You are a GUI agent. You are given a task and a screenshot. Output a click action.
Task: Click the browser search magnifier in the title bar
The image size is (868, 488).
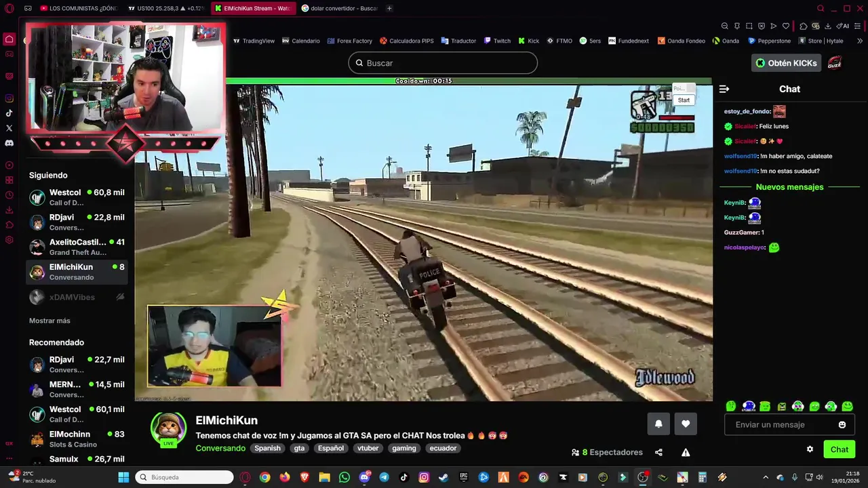821,8
